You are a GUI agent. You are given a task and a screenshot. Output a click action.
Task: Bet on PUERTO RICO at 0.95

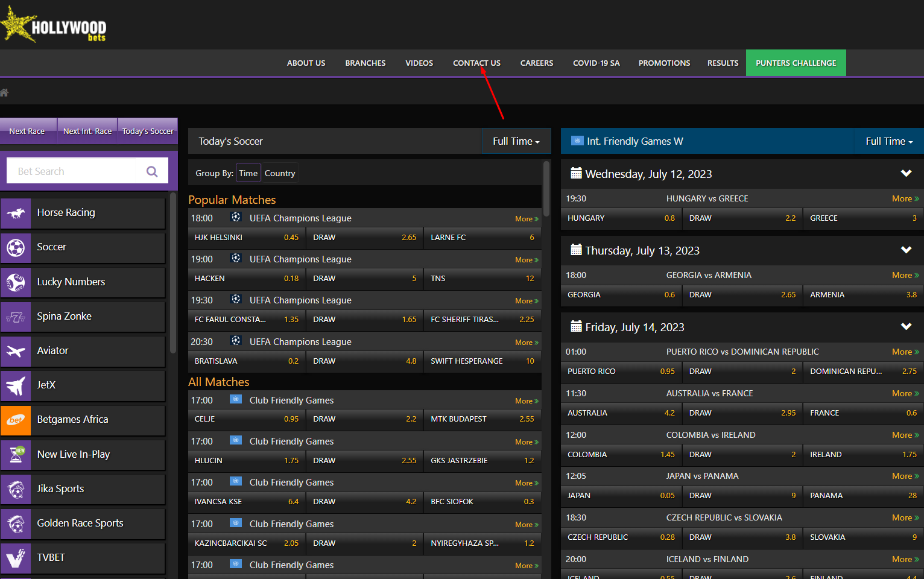tap(621, 372)
